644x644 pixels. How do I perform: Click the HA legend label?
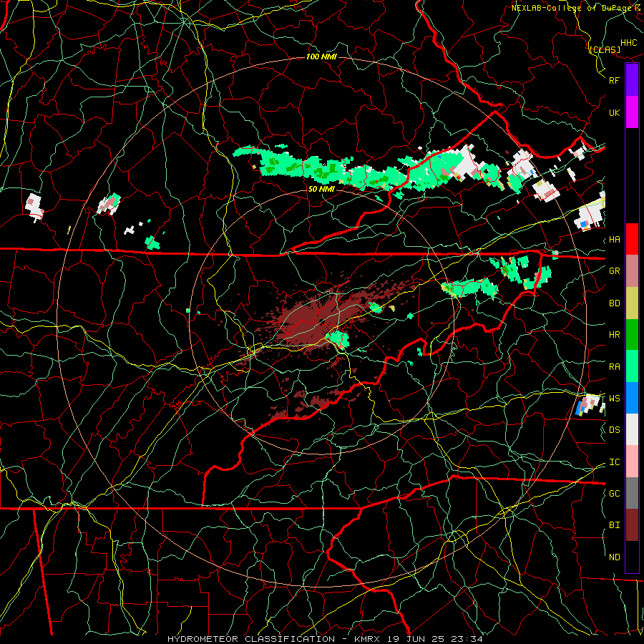coord(615,240)
